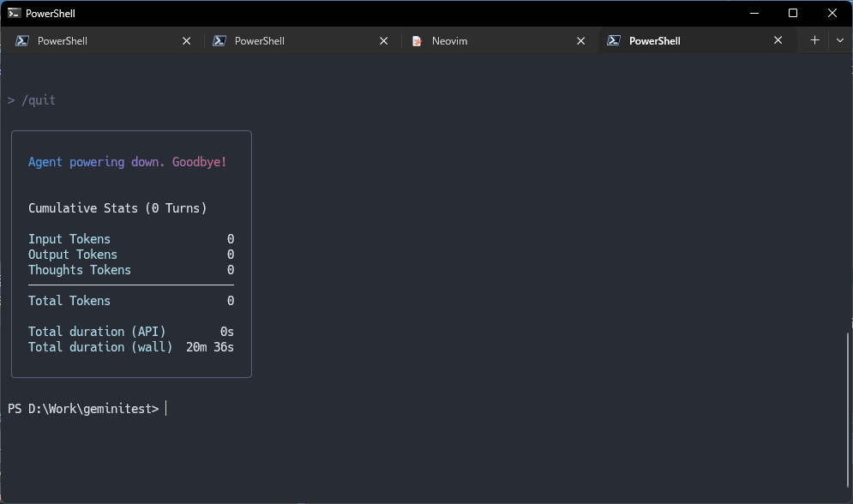Click the Neovim tab's file icon
853x504 pixels.
click(417, 41)
